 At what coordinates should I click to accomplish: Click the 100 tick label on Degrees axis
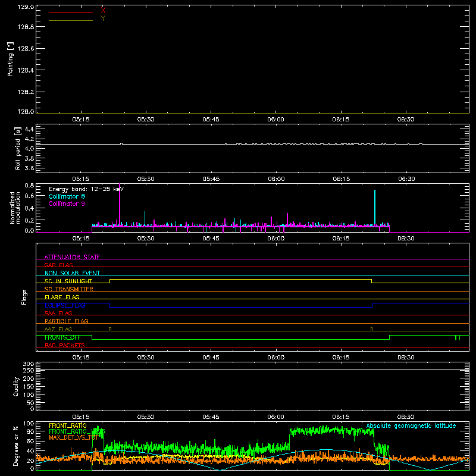pyautogui.click(x=28, y=424)
